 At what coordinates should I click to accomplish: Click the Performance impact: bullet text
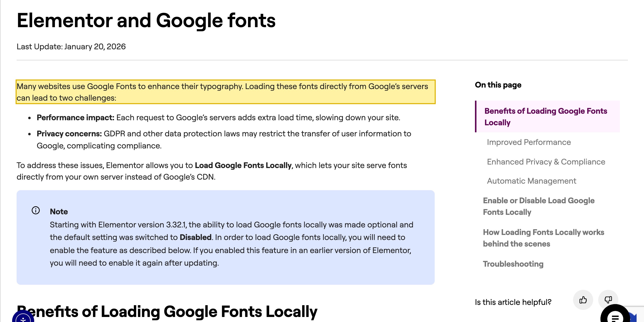click(75, 117)
